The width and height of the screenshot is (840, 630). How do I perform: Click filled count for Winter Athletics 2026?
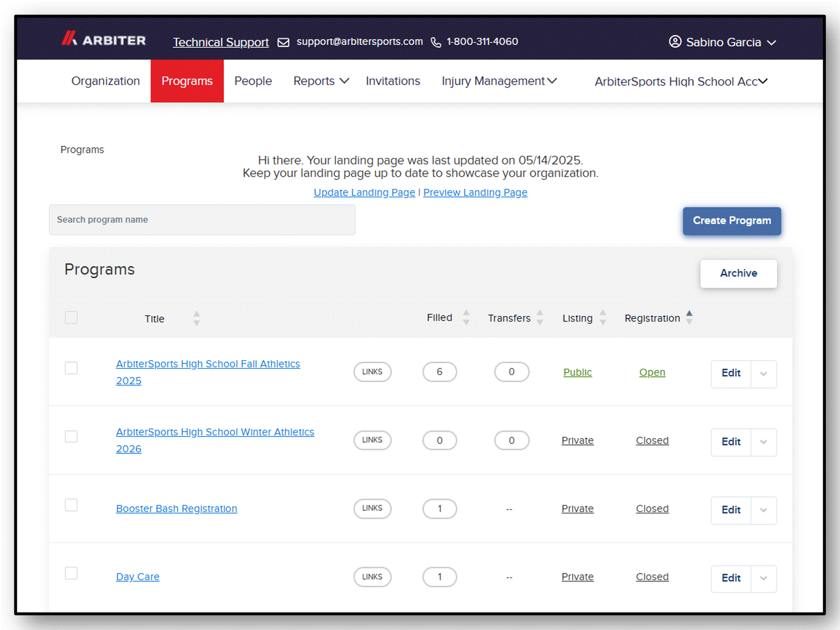tap(440, 440)
